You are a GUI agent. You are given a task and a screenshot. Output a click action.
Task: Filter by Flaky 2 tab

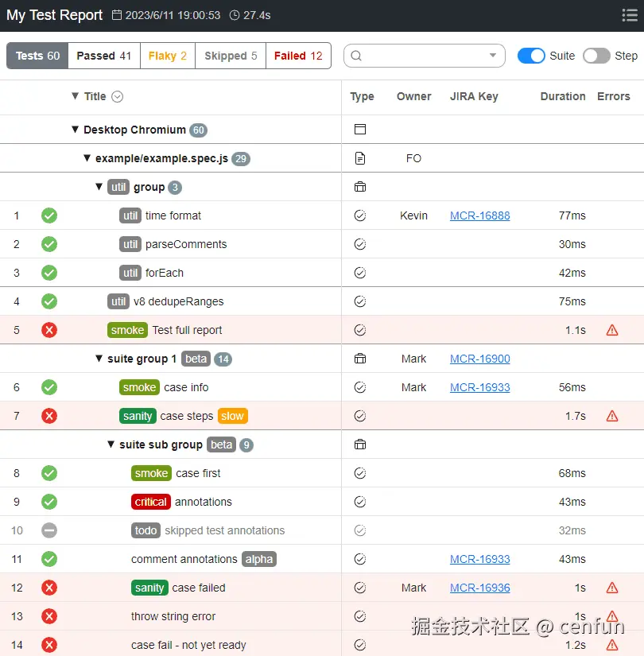coord(168,56)
